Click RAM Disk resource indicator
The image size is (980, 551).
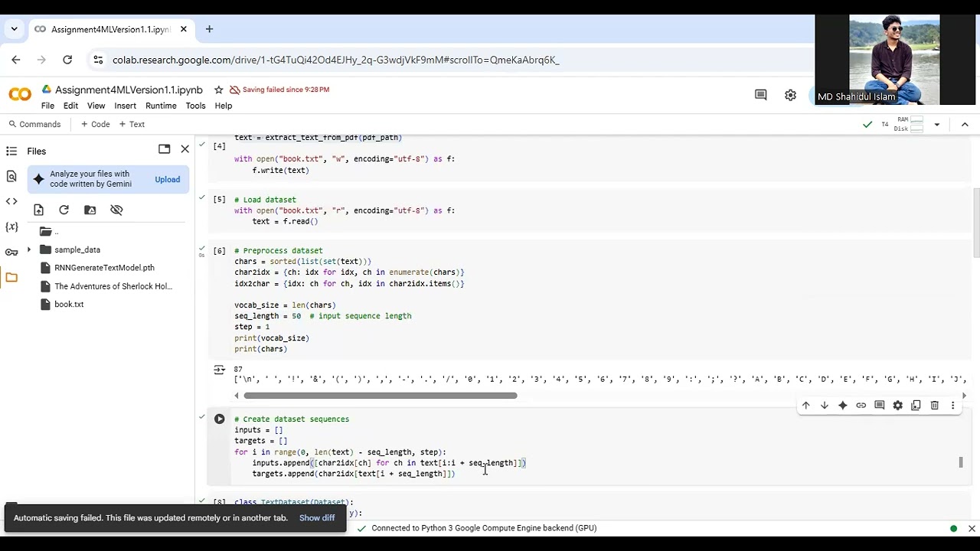pos(910,124)
